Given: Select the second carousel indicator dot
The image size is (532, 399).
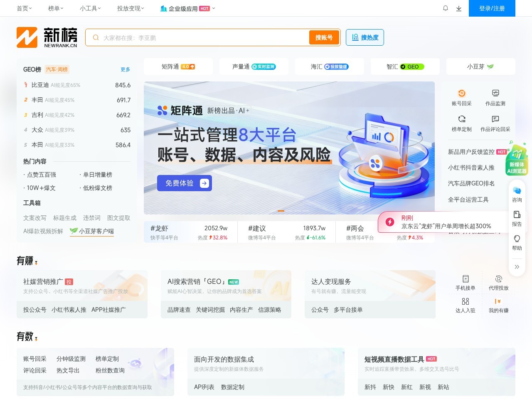Looking at the screenshot, I should tap(287, 211).
